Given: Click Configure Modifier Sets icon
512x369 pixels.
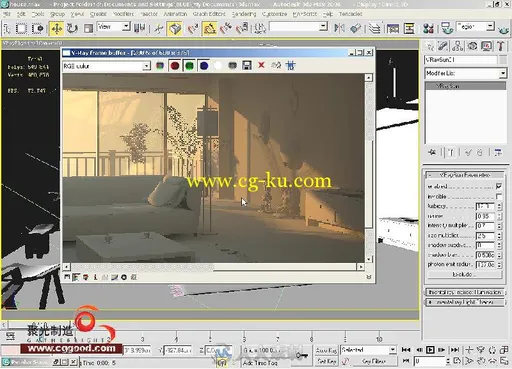Looking at the screenshot, I should 498,153.
